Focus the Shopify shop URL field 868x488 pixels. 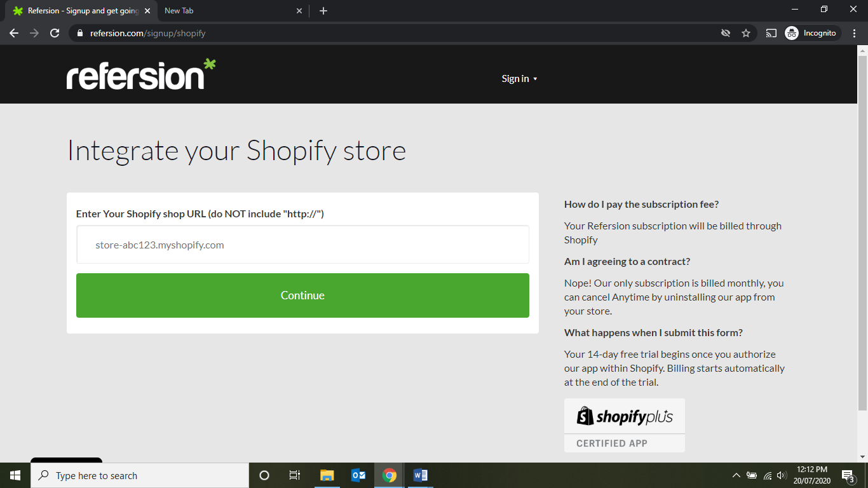pyautogui.click(x=302, y=245)
